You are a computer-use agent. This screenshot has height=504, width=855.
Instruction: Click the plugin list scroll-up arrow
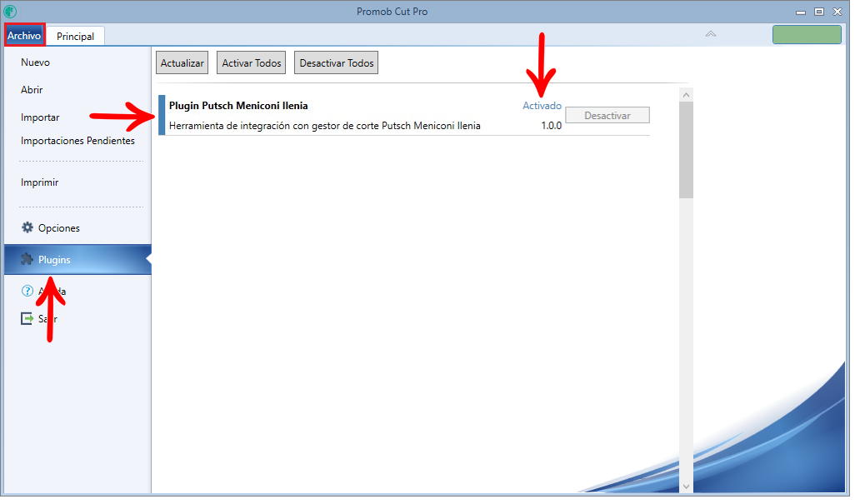(686, 95)
